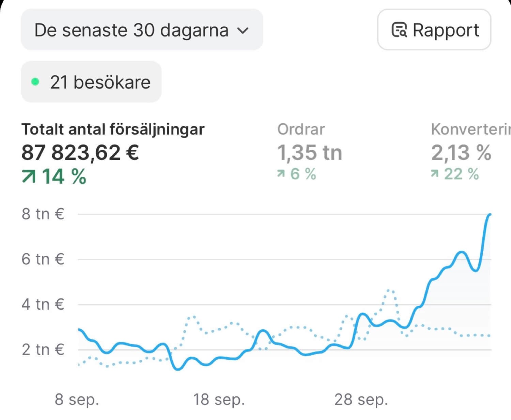Click the Konvertering 22 % trend arrow

434,174
